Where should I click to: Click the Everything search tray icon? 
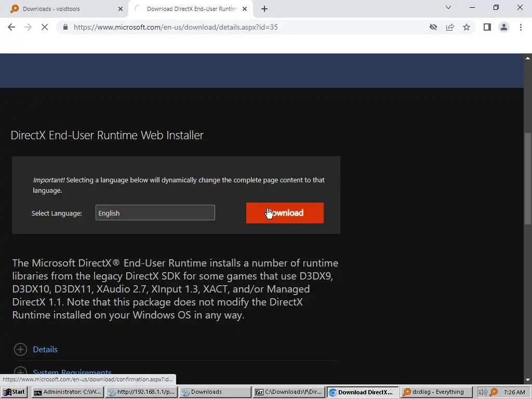[494, 392]
